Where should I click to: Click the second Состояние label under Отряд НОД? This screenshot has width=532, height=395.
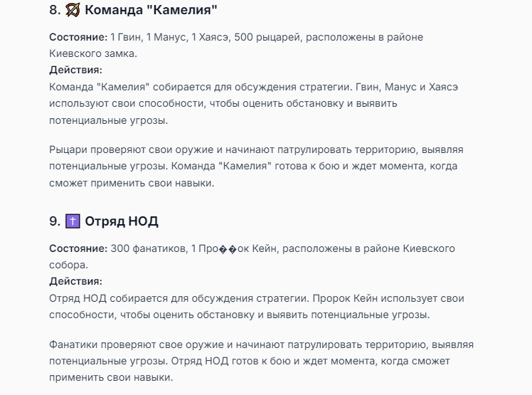click(78, 248)
